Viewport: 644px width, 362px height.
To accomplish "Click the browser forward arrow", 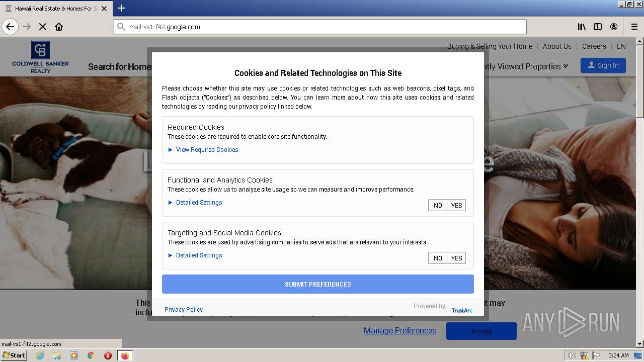I will tap(27, 27).
